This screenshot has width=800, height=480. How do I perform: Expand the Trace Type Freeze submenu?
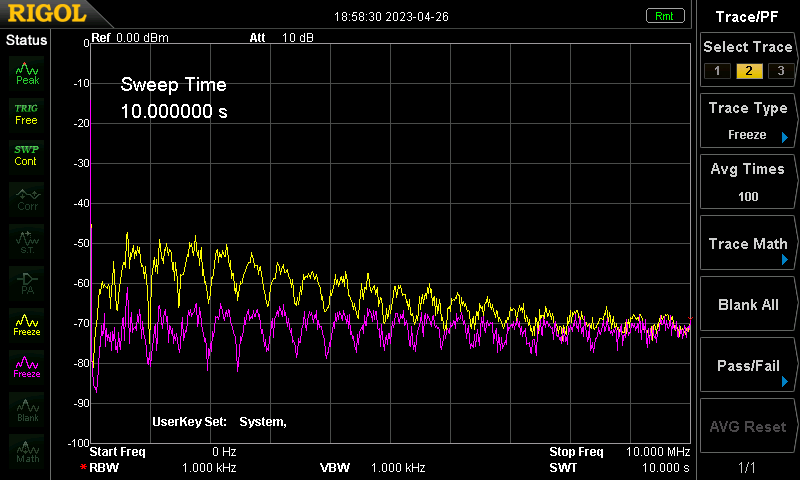click(748, 121)
